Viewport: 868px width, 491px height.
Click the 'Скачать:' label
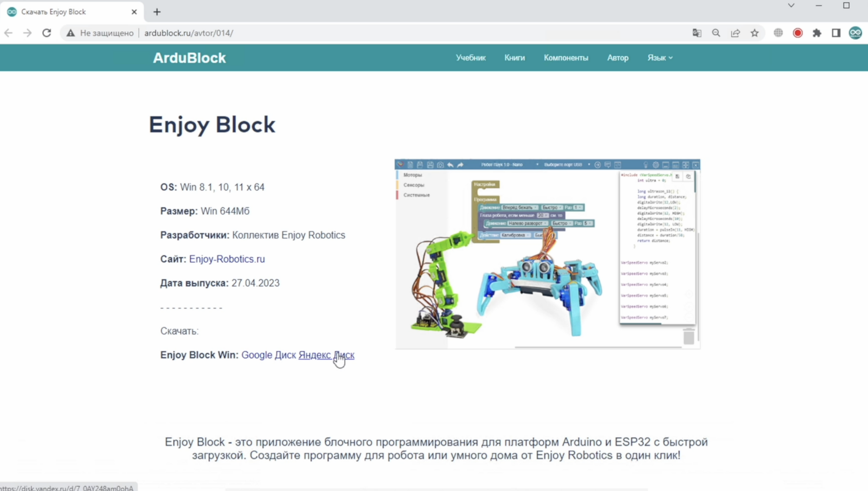coord(179,331)
